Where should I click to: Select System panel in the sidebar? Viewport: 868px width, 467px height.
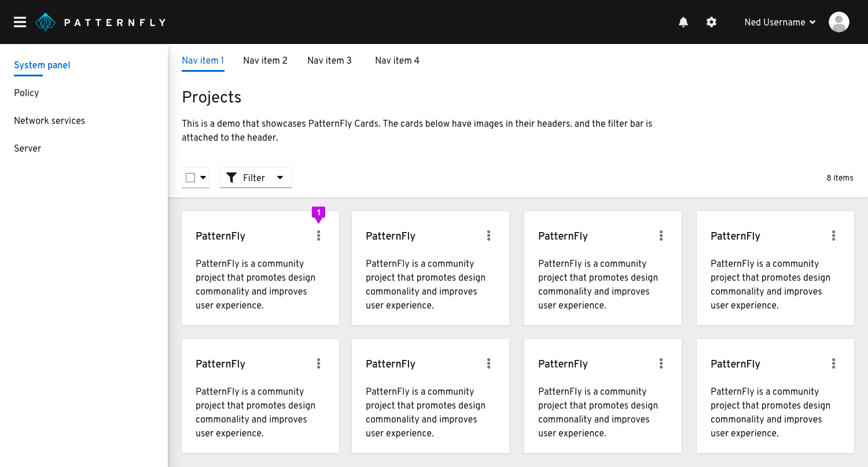(x=42, y=65)
